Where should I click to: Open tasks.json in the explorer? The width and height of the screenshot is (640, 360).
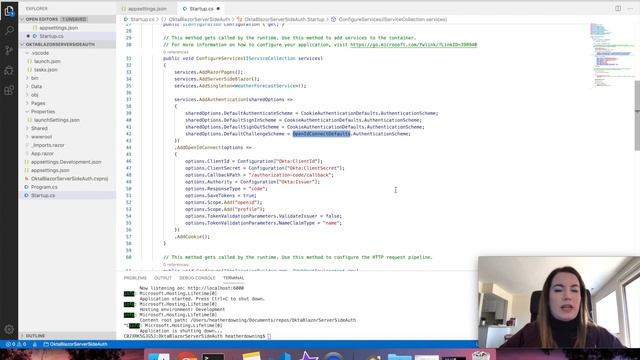(x=45, y=70)
